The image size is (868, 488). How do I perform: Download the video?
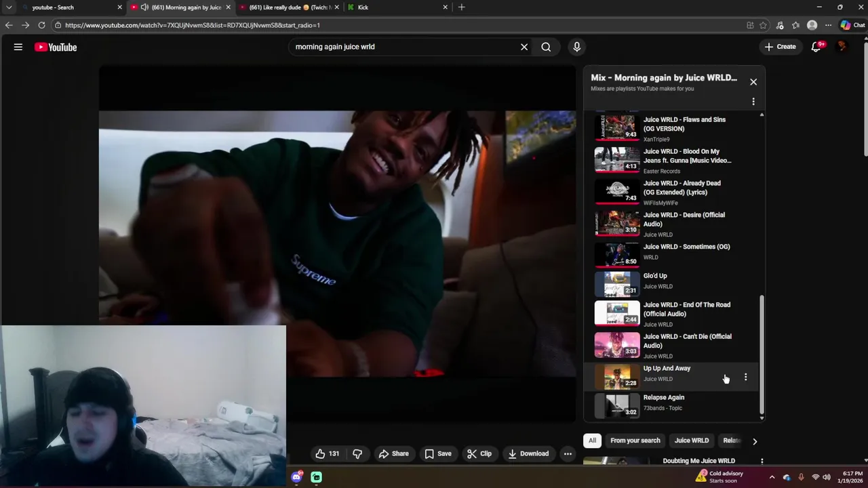click(529, 453)
